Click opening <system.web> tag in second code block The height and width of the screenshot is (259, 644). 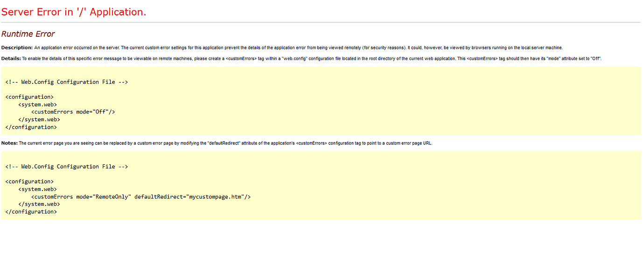coord(37,189)
